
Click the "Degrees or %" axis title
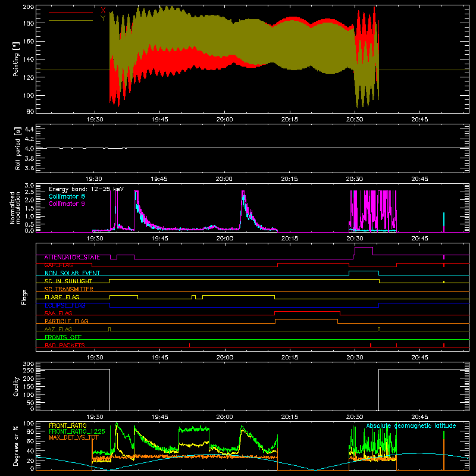coord(15,446)
